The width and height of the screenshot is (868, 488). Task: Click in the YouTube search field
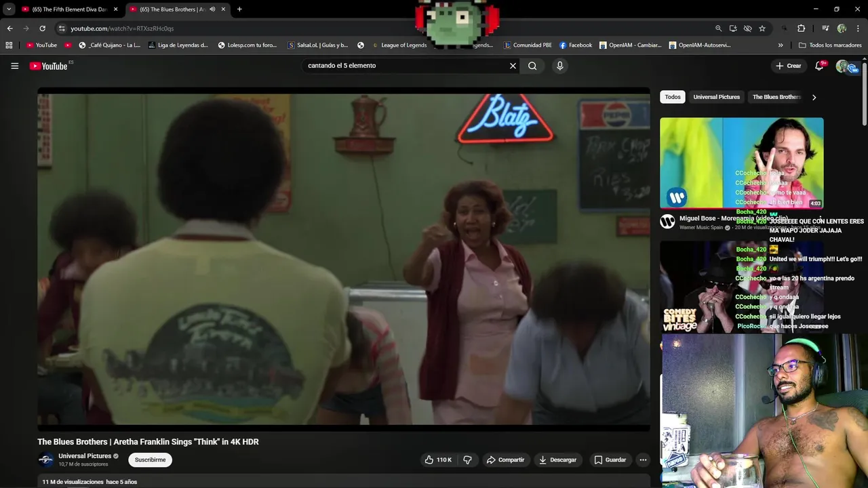point(403,66)
